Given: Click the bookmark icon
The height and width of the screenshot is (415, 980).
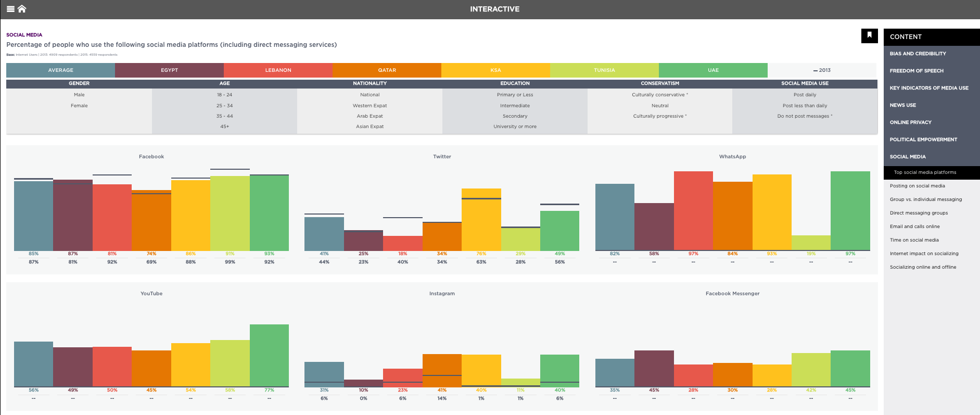Looking at the screenshot, I should [x=869, y=35].
